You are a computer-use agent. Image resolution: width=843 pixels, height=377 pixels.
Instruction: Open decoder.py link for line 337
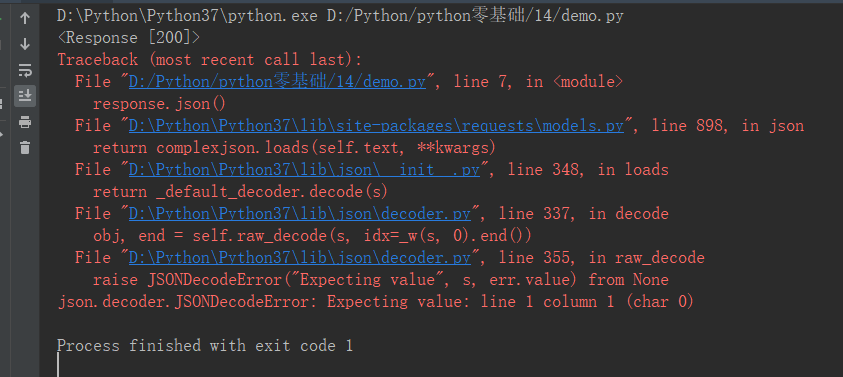299,214
